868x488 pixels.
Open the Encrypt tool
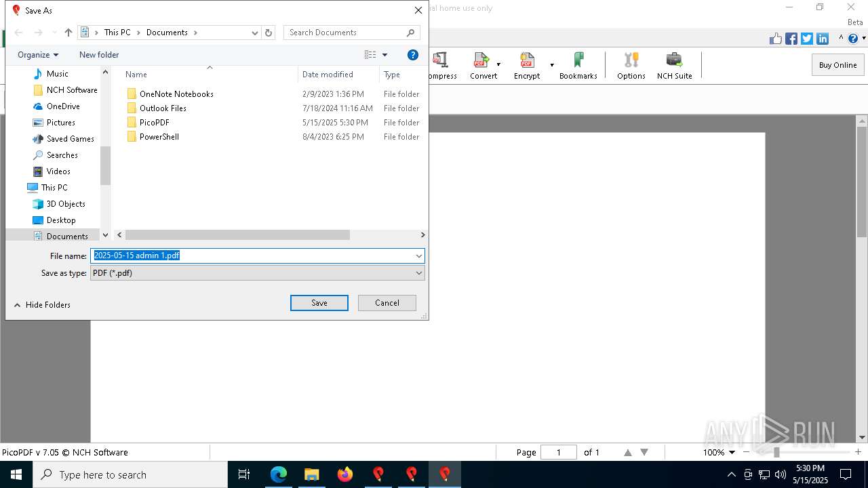pyautogui.click(x=527, y=65)
